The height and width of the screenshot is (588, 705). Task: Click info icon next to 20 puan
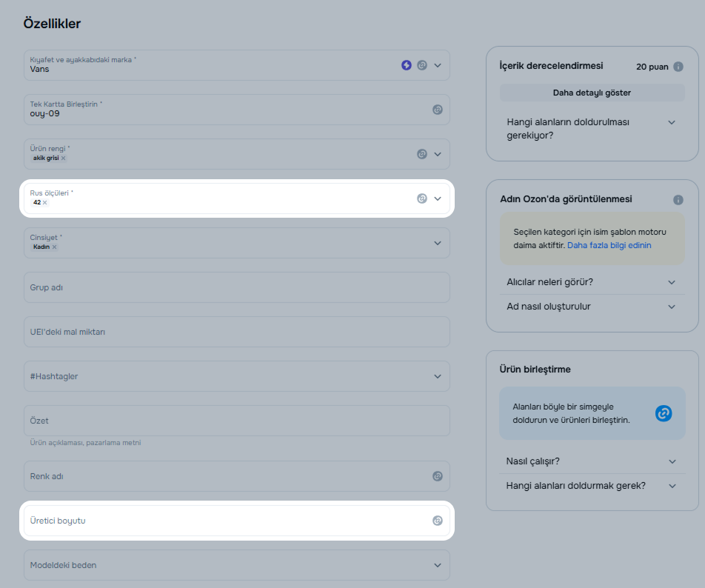coord(678,67)
